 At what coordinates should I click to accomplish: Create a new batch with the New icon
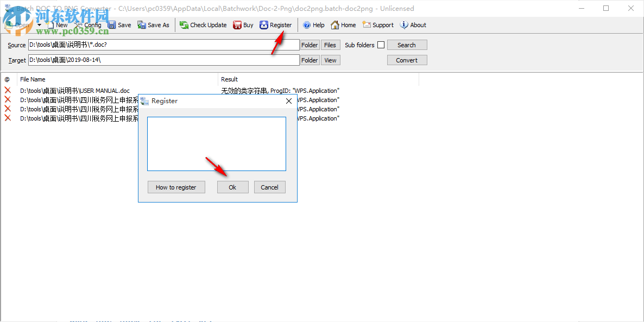pos(56,24)
